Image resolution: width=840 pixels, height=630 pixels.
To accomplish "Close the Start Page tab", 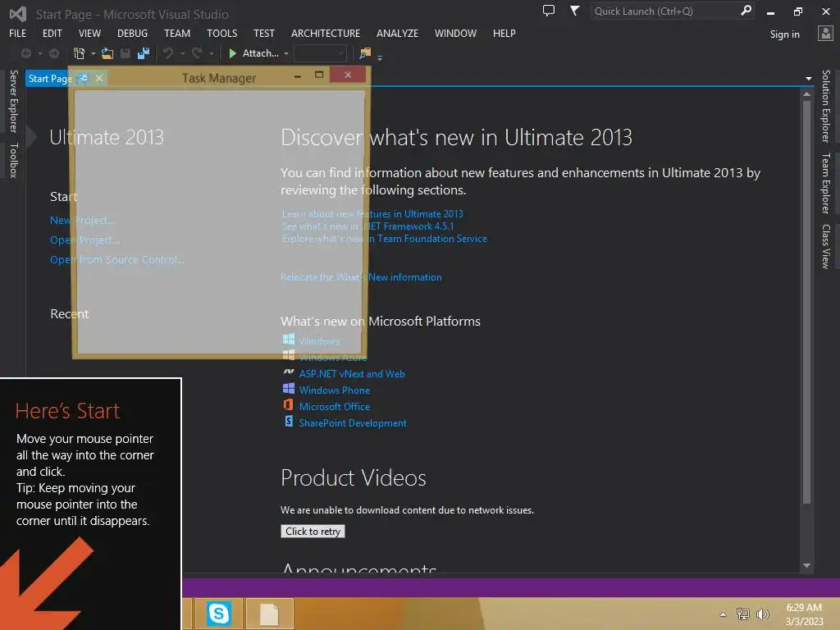I will point(99,78).
